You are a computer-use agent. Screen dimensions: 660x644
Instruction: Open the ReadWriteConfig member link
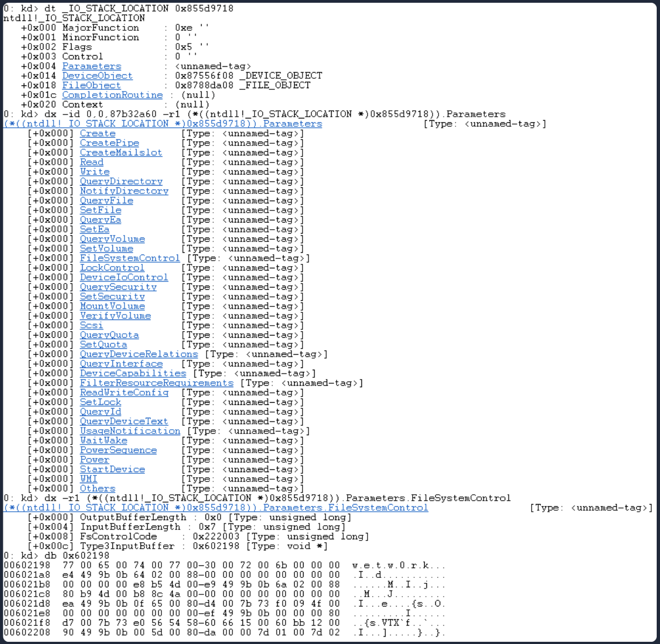[x=124, y=393]
